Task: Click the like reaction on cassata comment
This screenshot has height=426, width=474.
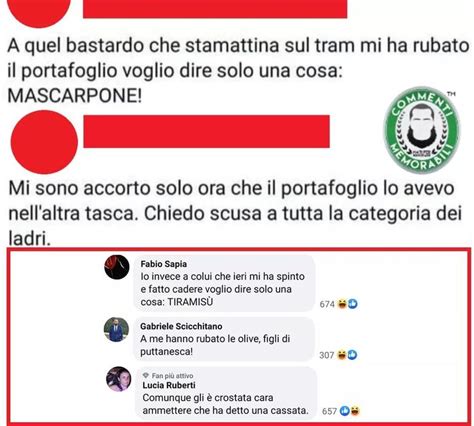Action: click(x=345, y=411)
